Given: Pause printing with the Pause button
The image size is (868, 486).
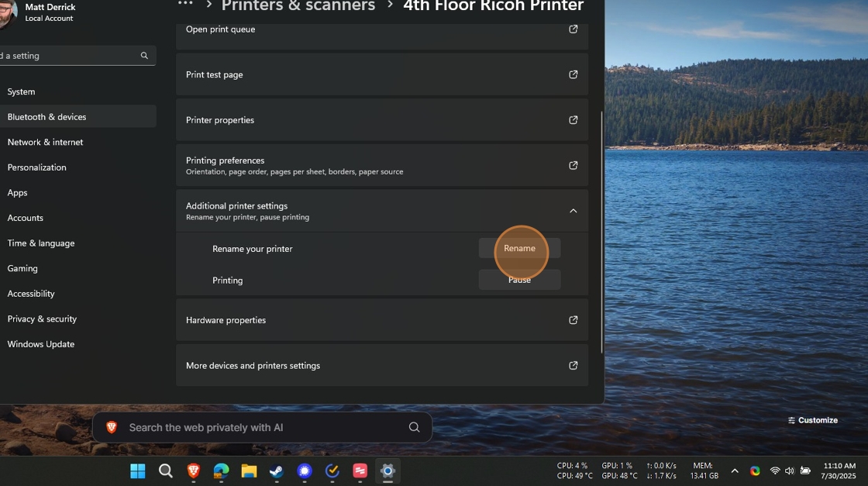Looking at the screenshot, I should pyautogui.click(x=519, y=280).
